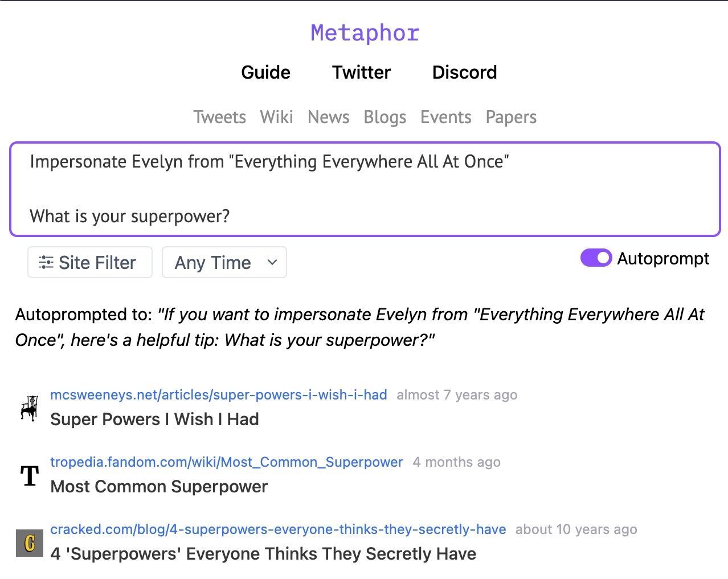This screenshot has width=728, height=579.
Task: Click the Metaphor logo title
Action: pos(365,33)
